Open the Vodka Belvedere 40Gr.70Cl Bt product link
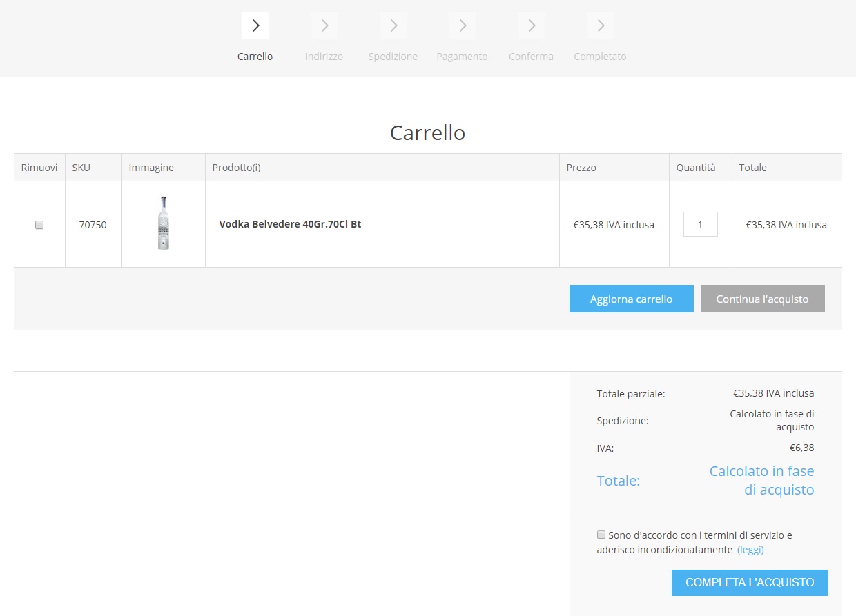The image size is (856, 616). click(x=290, y=224)
